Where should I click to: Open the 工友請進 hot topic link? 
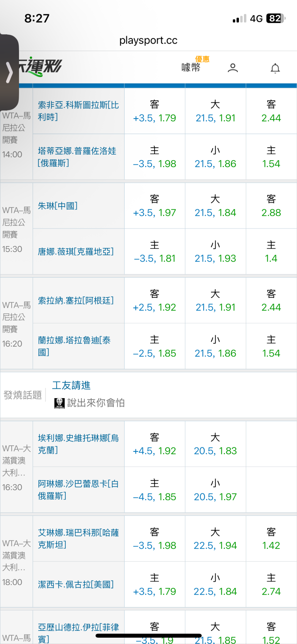(71, 385)
